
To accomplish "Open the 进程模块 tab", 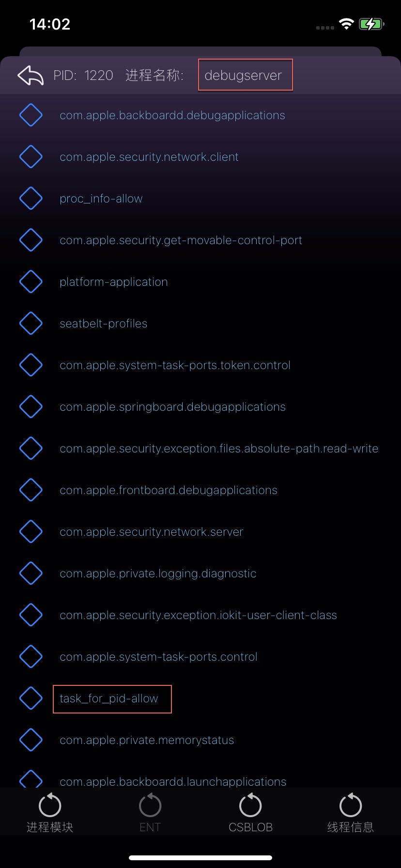I will tap(50, 814).
